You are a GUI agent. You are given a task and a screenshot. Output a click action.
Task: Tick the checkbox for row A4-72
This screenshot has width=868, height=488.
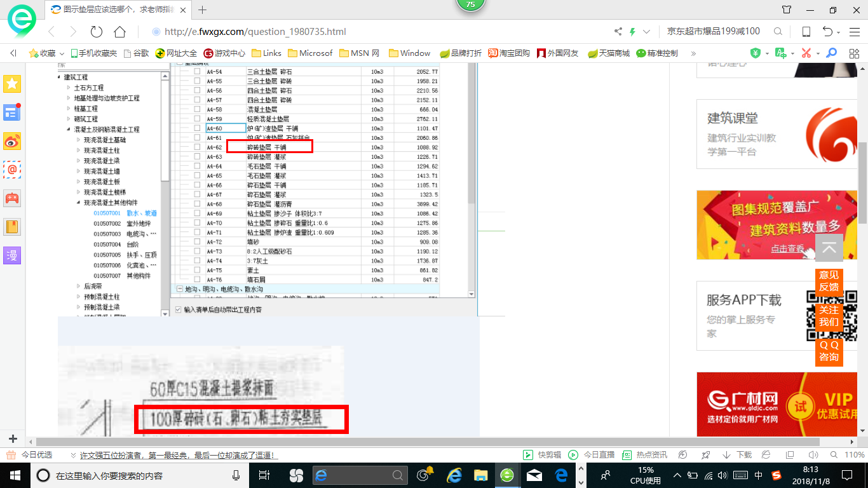[197, 241]
